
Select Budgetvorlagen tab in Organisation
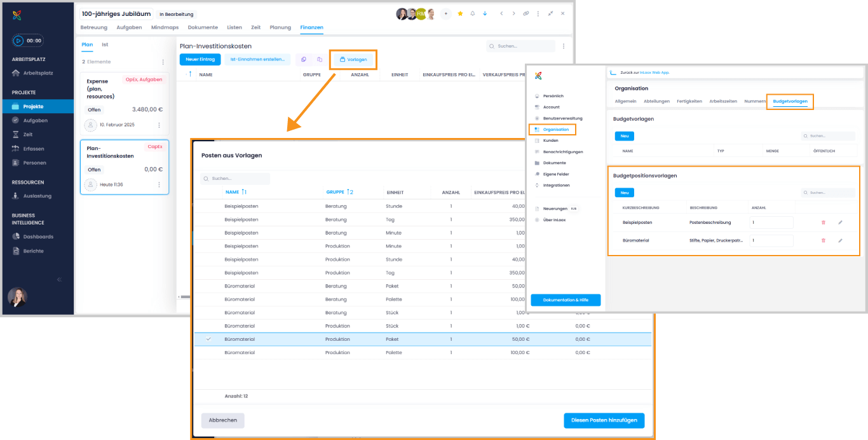click(790, 101)
